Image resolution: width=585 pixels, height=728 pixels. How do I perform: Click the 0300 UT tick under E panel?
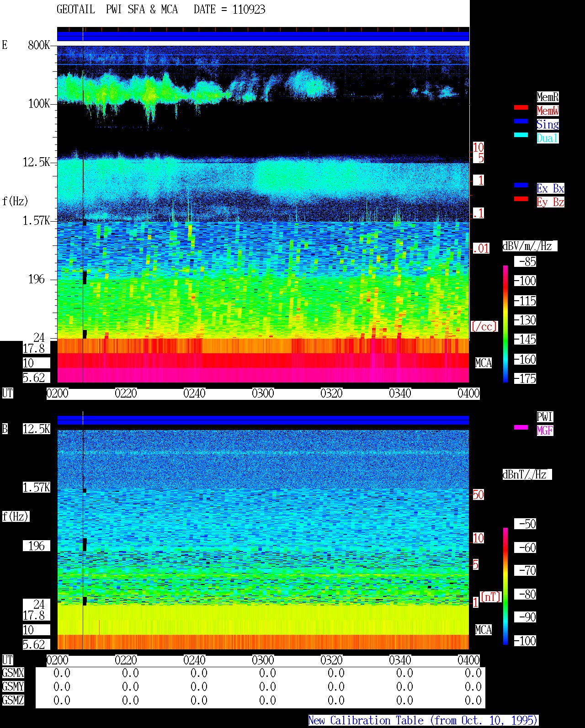[263, 393]
